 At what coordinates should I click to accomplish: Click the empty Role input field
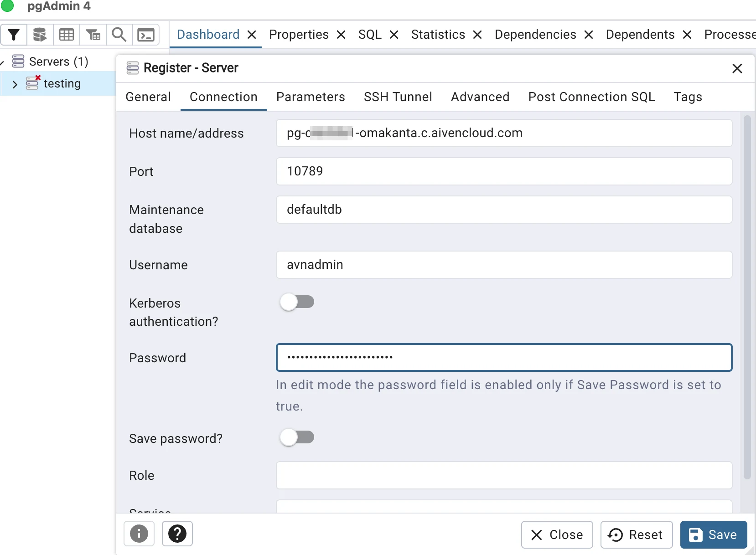[504, 475]
